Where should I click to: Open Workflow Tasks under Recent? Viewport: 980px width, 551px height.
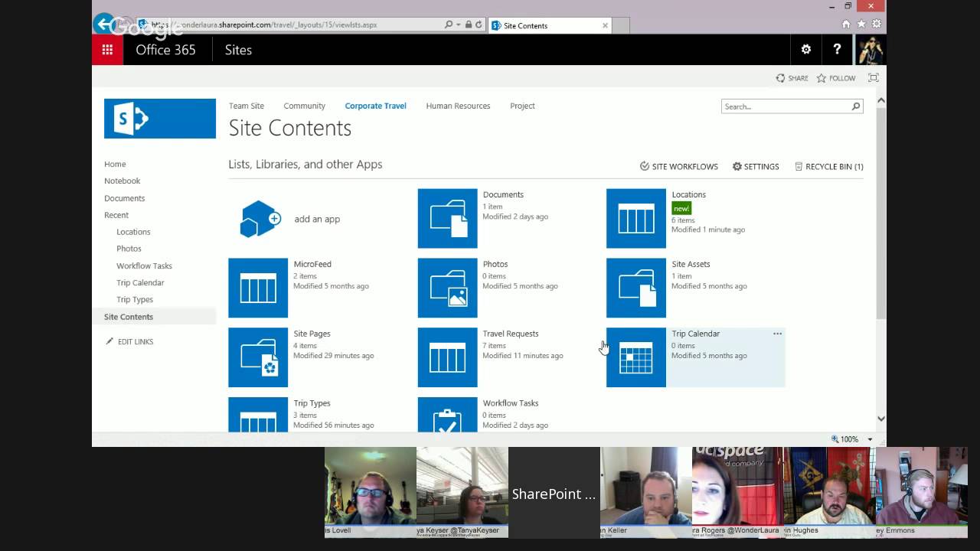[x=144, y=266]
